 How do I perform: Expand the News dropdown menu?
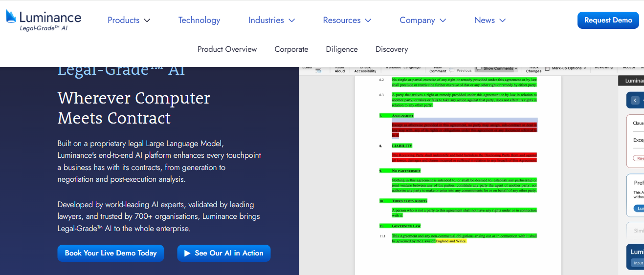pos(489,20)
